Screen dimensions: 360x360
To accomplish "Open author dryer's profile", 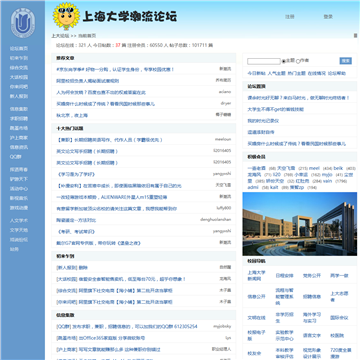I will [226, 103].
